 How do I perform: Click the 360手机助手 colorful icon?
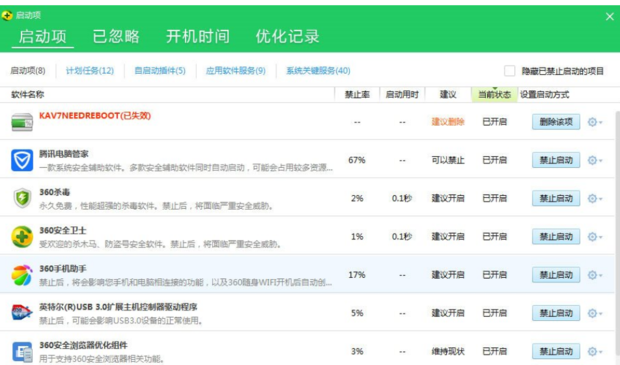pyautogui.click(x=22, y=275)
